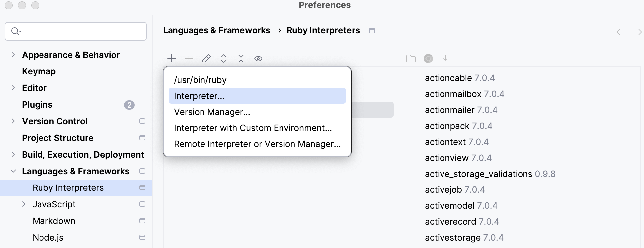Toggle the eye visibility icon
The image size is (644, 248).
point(258,59)
